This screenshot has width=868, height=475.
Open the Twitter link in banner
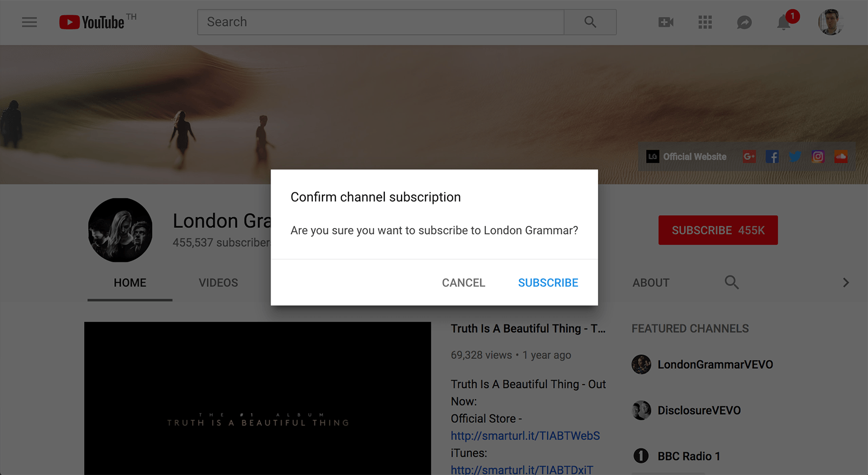(x=795, y=157)
